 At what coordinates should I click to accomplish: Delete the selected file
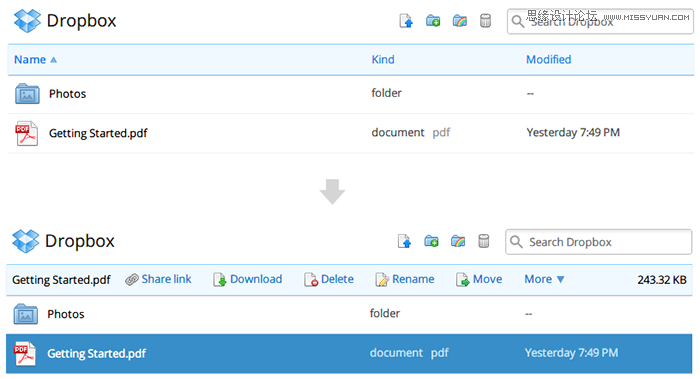329,279
